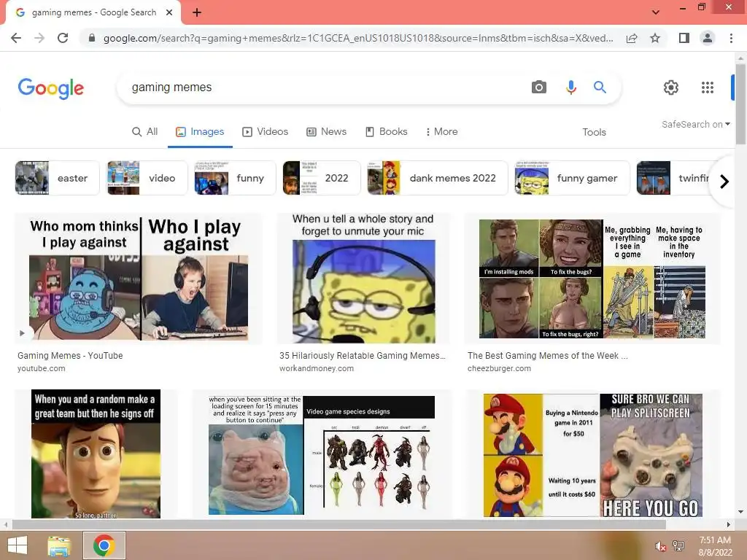Screen dimensions: 747x560
Task: Filter by twinfinite chip
Action: (673, 178)
